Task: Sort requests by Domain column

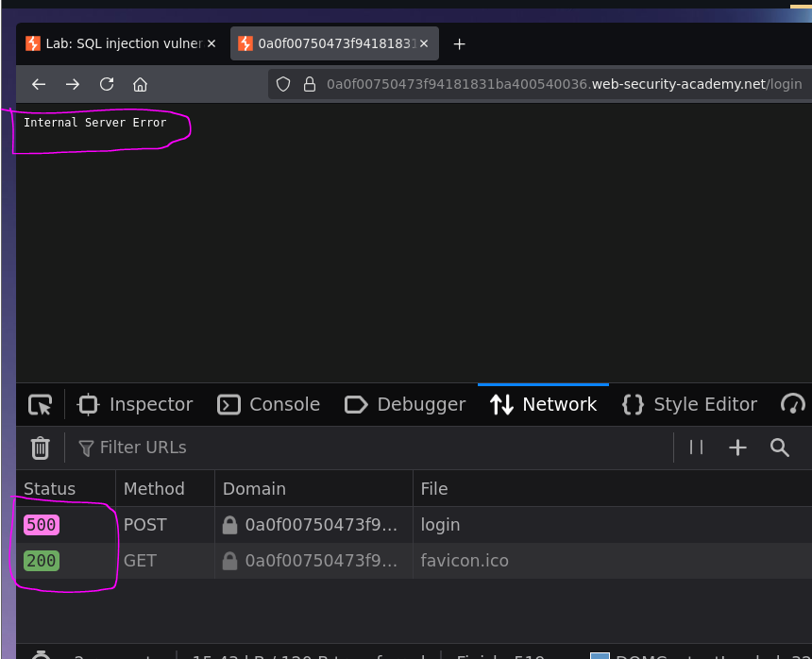Action: 313,489
